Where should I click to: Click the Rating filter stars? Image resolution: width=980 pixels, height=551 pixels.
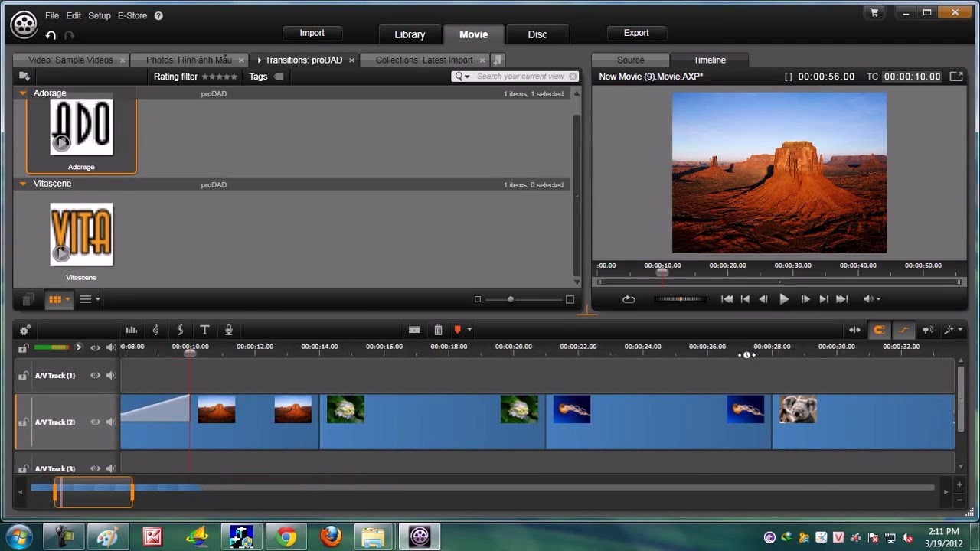click(220, 77)
